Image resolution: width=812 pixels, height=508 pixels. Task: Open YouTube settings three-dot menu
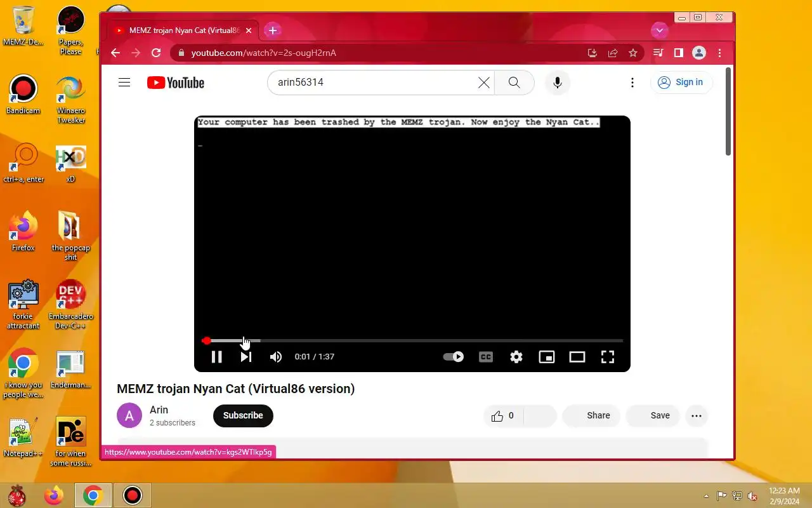click(x=632, y=83)
